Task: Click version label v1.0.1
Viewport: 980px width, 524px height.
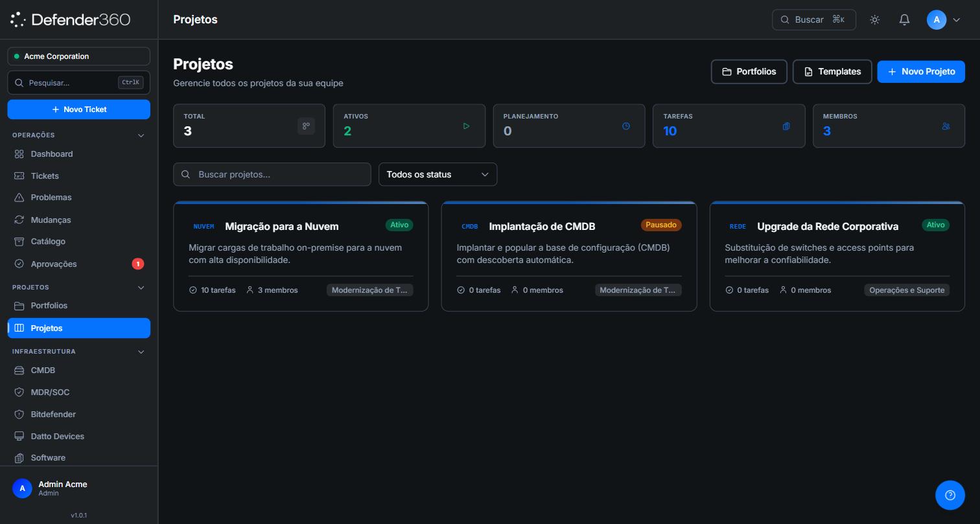Action: [x=78, y=516]
